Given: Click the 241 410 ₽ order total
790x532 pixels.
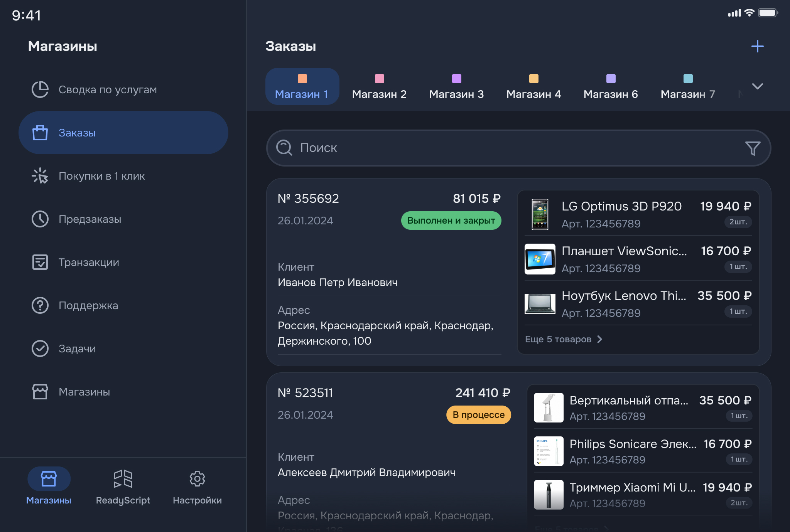Looking at the screenshot, I should (x=483, y=393).
